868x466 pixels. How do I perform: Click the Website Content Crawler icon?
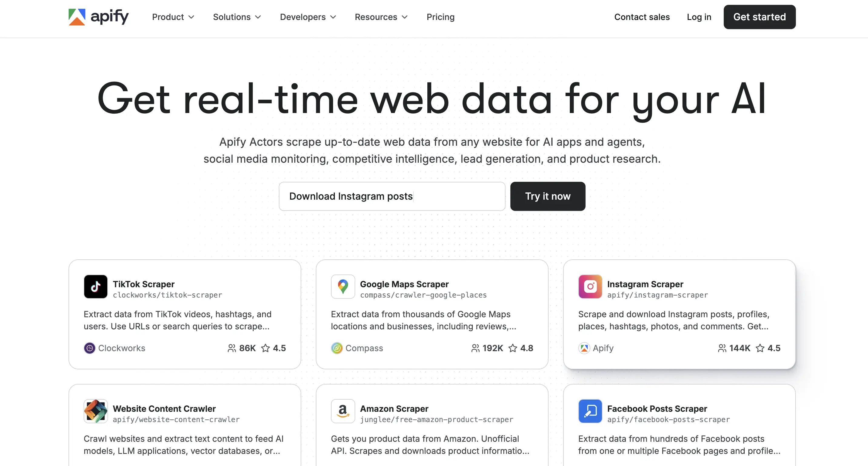pos(95,411)
